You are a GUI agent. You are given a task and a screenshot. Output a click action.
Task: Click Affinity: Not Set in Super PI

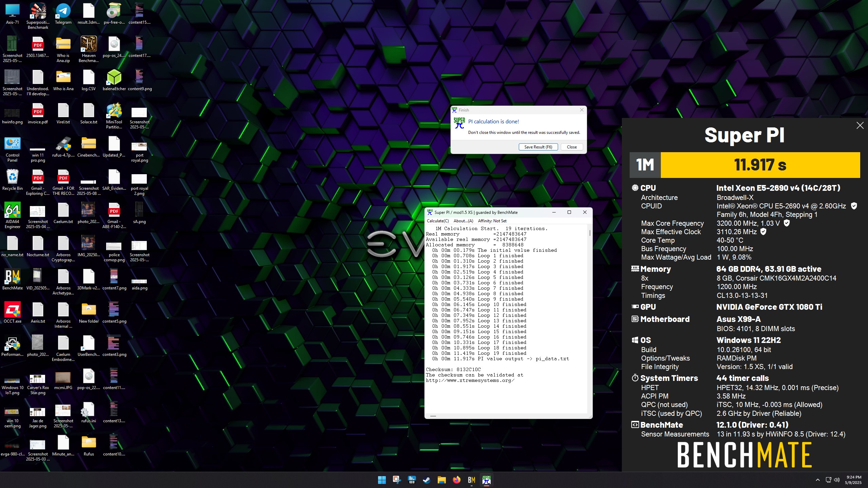pyautogui.click(x=492, y=221)
